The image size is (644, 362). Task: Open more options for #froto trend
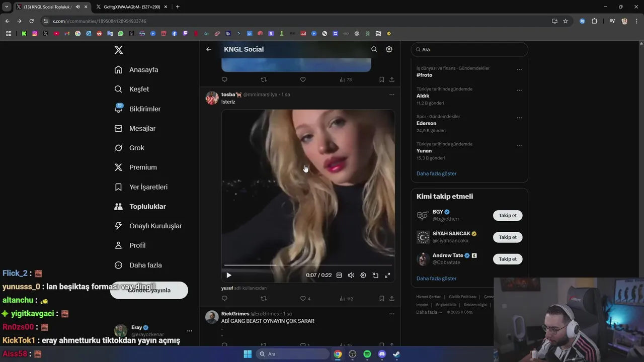coord(519,69)
